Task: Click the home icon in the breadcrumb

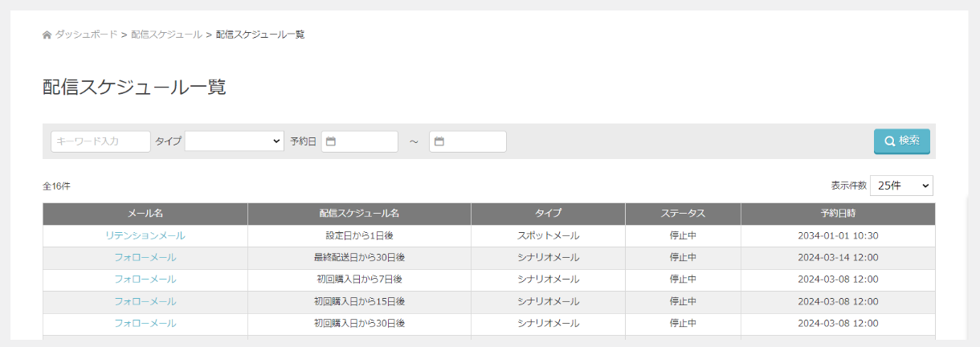Action: click(x=47, y=35)
